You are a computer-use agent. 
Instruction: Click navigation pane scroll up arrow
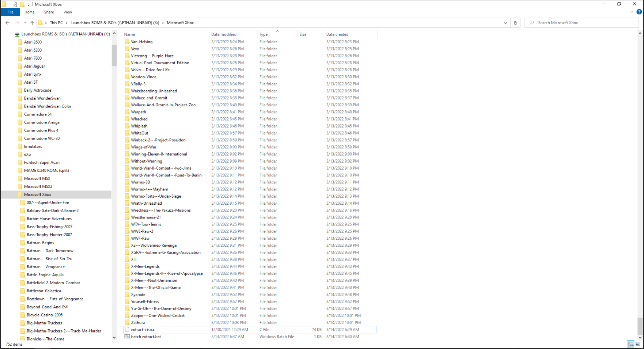point(114,34)
